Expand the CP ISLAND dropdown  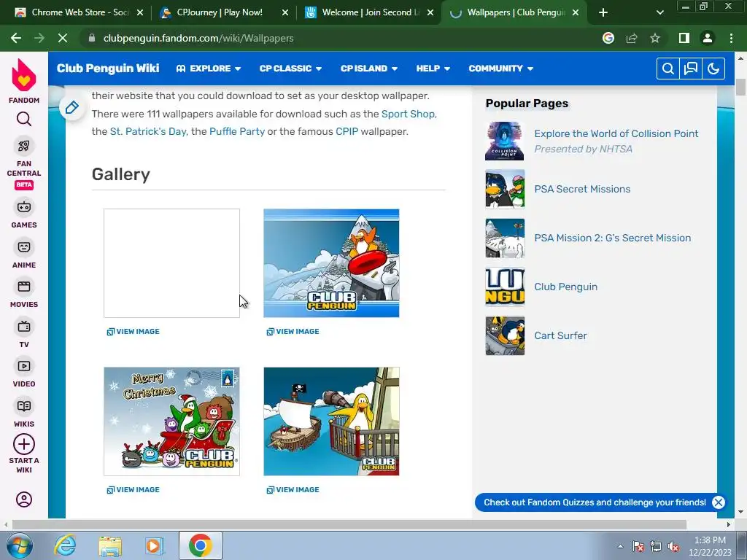pos(368,69)
